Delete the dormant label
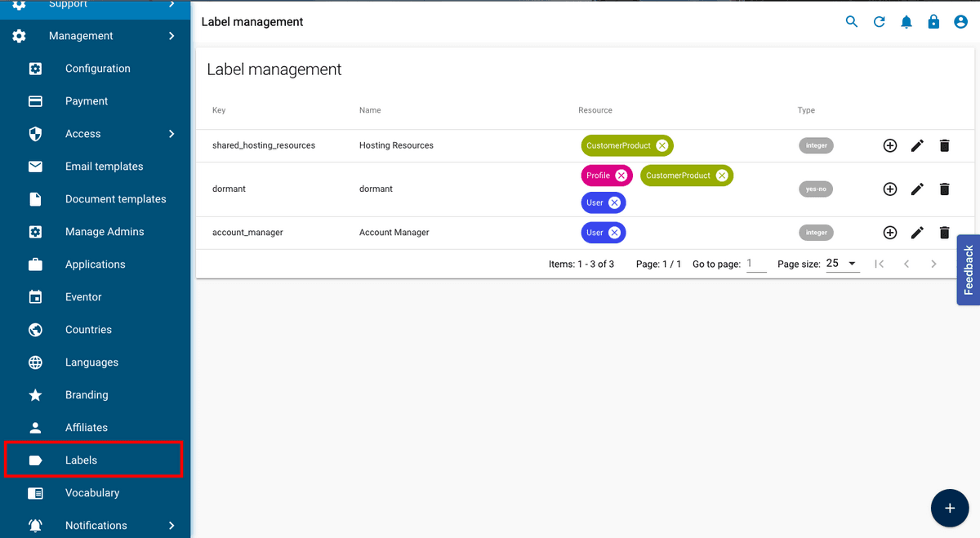The image size is (980, 538). (x=944, y=189)
